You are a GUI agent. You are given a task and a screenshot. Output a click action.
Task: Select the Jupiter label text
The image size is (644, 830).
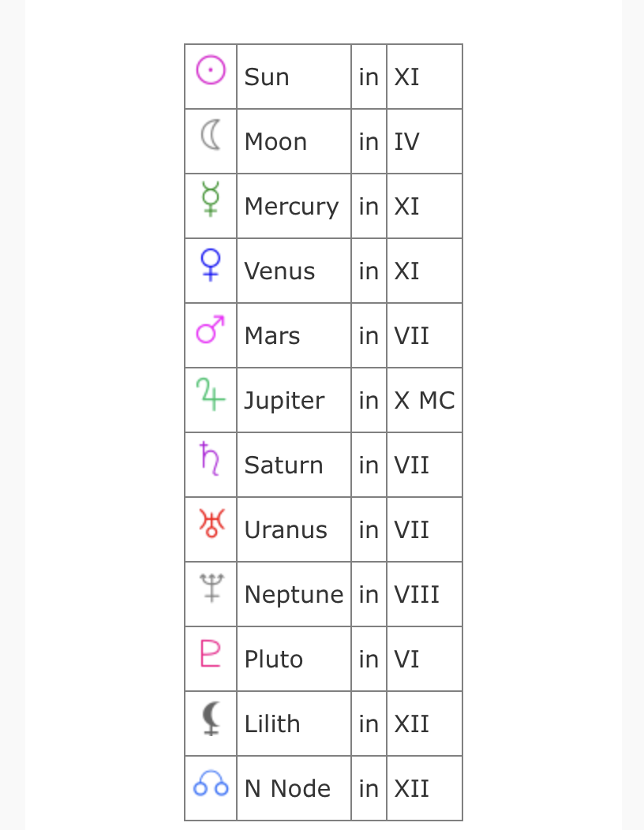click(x=284, y=401)
